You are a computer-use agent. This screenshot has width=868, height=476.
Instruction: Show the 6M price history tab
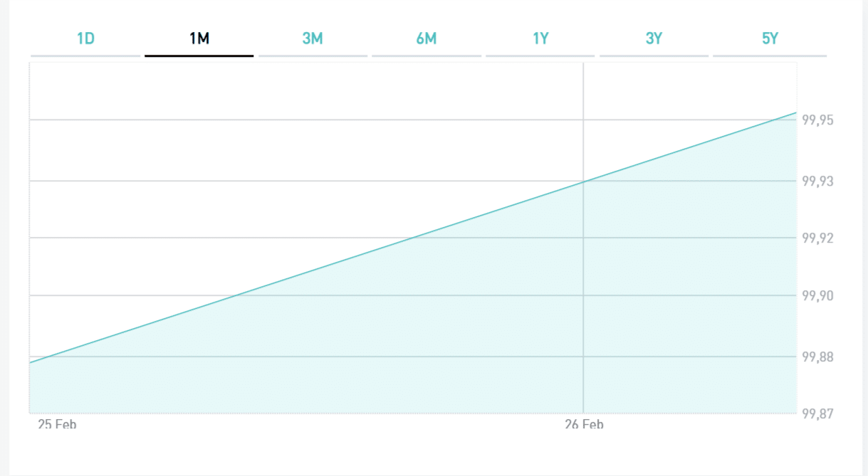pos(427,39)
